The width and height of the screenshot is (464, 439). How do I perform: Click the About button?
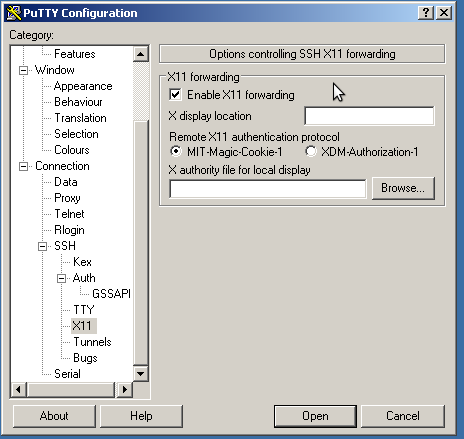(54, 416)
